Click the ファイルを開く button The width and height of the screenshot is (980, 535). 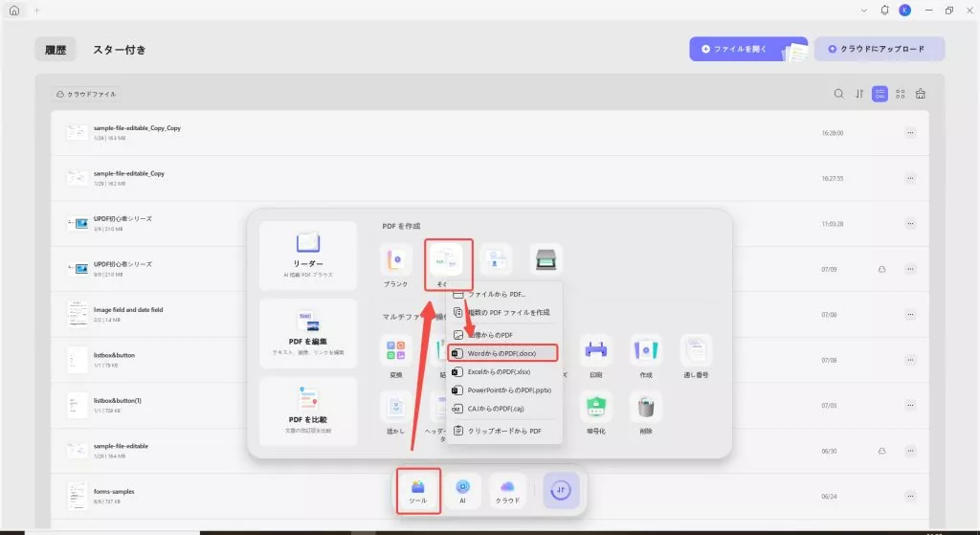[x=748, y=49]
